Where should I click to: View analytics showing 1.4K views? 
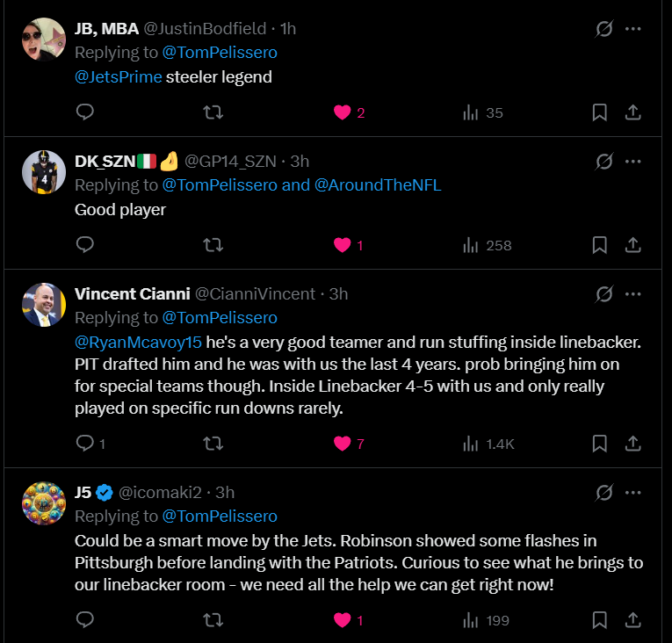488,444
